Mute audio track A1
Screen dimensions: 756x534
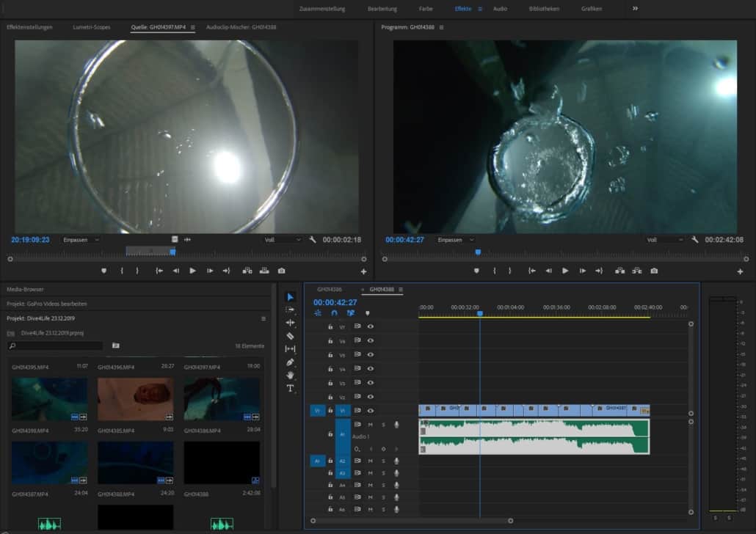(370, 425)
